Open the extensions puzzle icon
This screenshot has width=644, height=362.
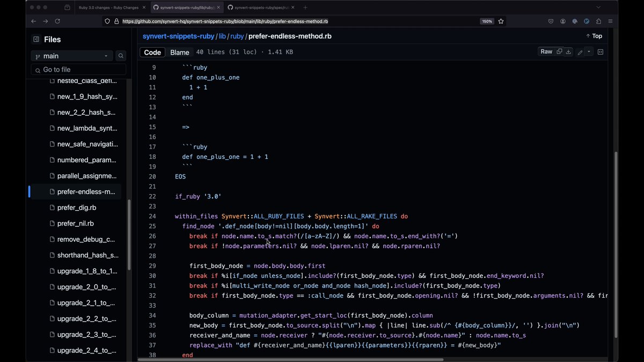pyautogui.click(x=598, y=21)
